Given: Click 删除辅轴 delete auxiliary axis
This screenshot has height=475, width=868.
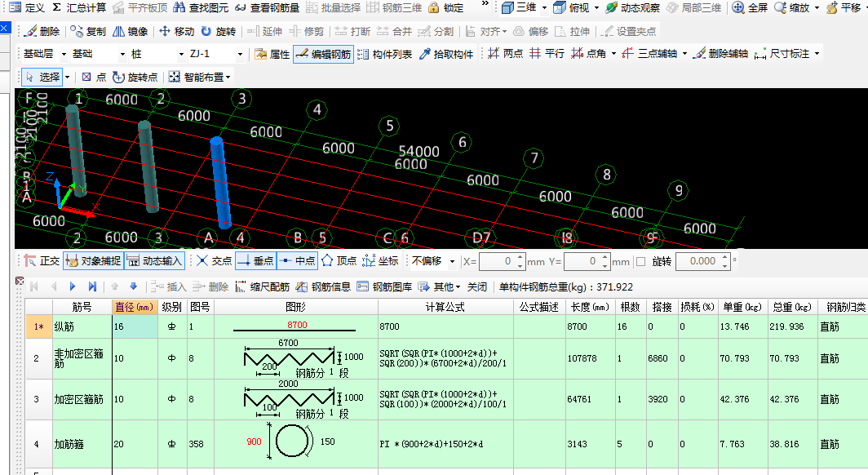Looking at the screenshot, I should pos(721,54).
